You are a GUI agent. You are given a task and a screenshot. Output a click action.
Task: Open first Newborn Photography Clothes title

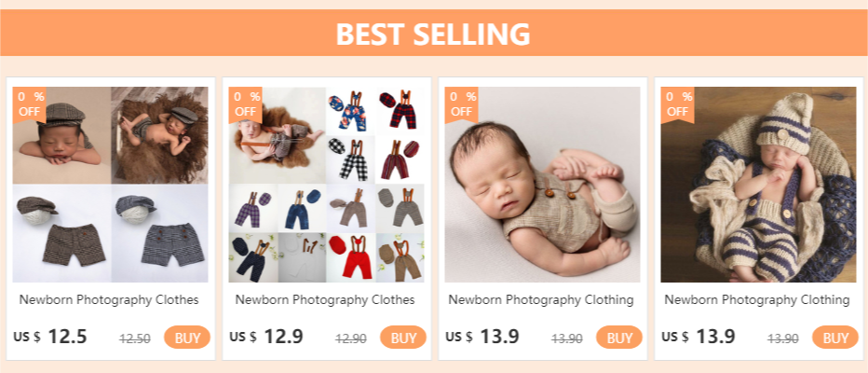[x=109, y=300]
